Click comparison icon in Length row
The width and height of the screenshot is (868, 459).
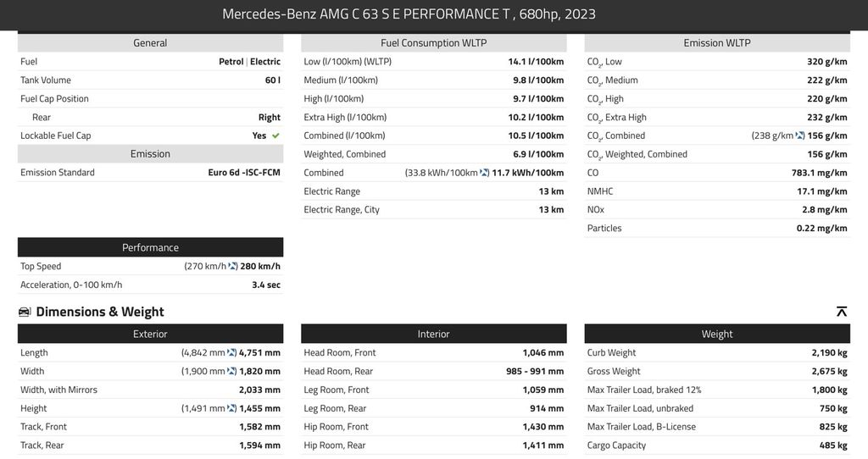coord(232,353)
